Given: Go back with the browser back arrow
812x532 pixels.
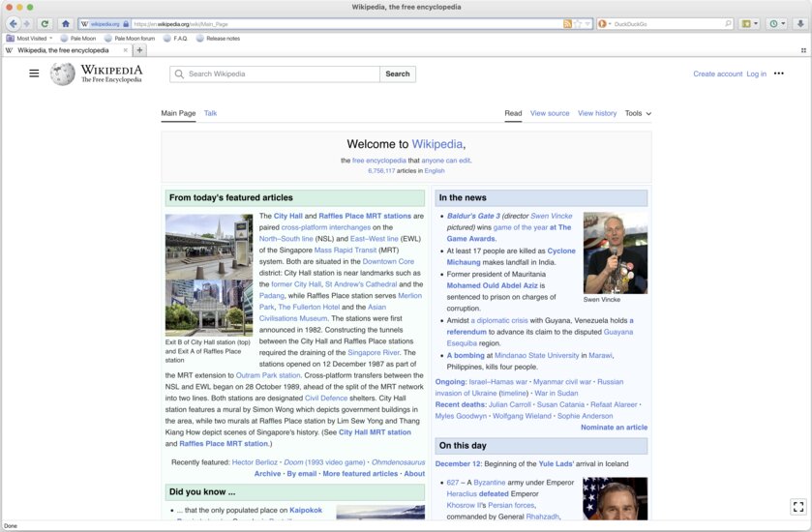Looking at the screenshot, I should (14, 24).
